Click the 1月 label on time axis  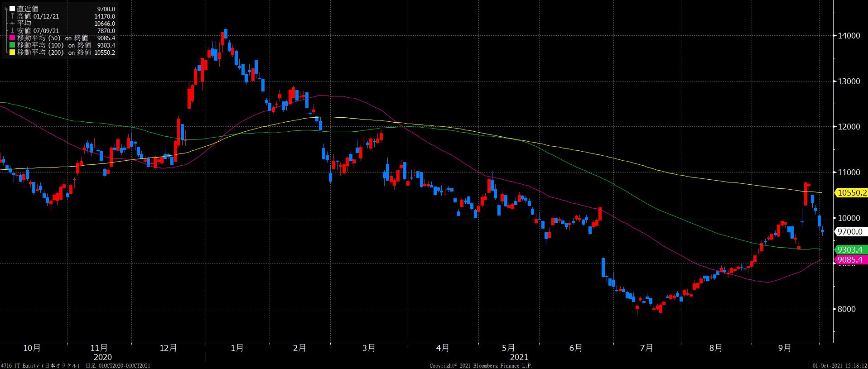(x=237, y=348)
